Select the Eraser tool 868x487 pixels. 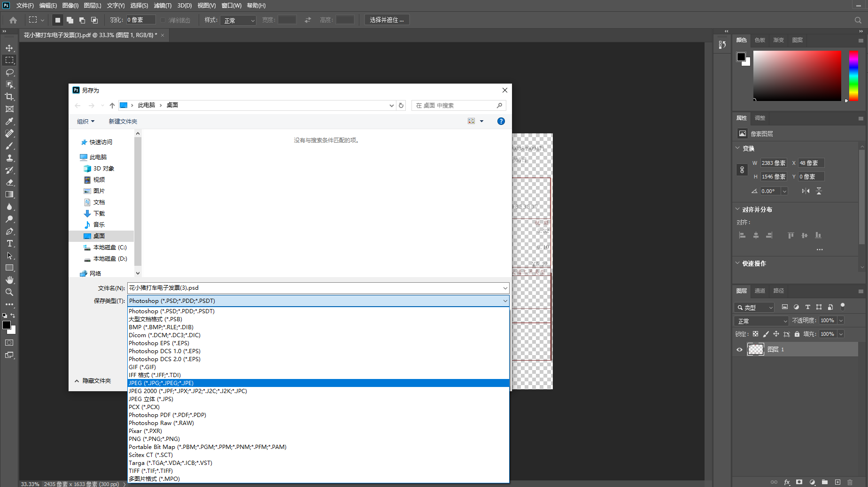point(9,182)
